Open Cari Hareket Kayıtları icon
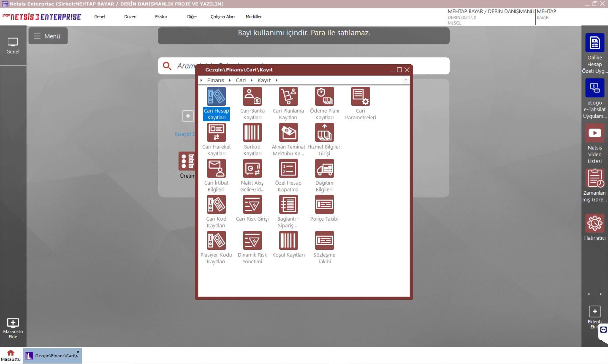The image size is (608, 364). coord(216,132)
